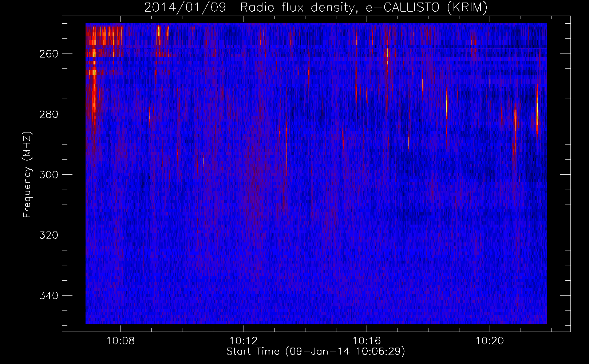The image size is (589, 364).
Task: Click the 10:12 time tick label
Action: 244,341
